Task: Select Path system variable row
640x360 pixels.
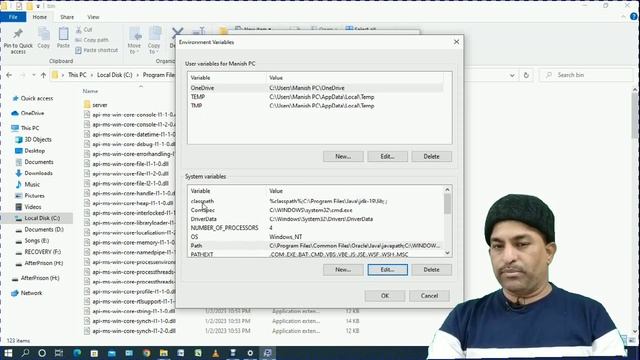Action: [x=316, y=246]
